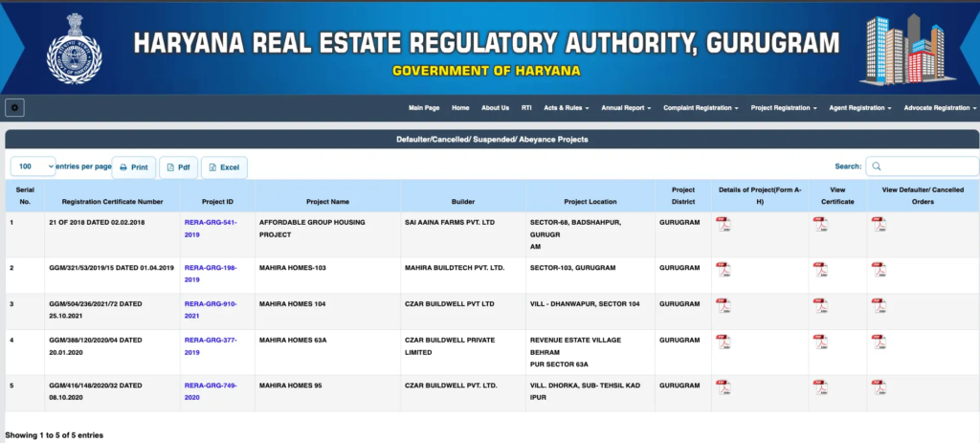Open defaulter order PDF for Sai Aaina Farms

879,224
